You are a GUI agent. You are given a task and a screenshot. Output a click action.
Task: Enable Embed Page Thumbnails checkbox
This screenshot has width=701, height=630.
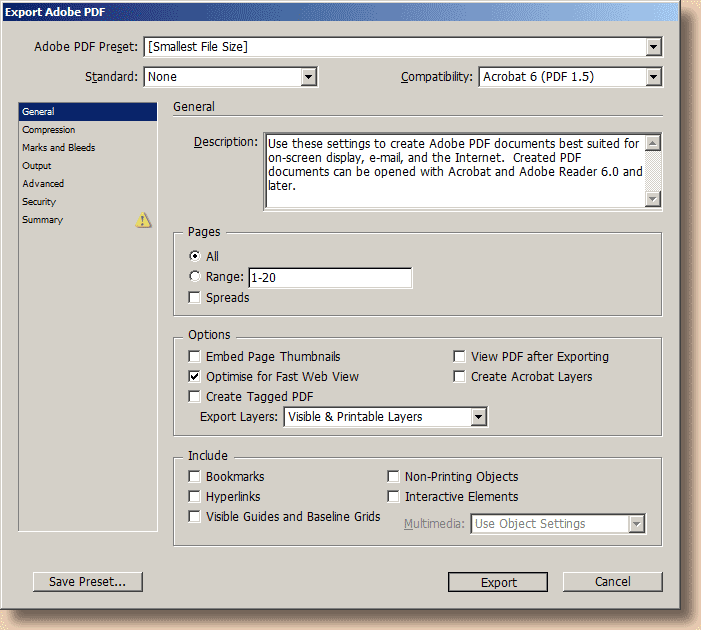coord(195,357)
